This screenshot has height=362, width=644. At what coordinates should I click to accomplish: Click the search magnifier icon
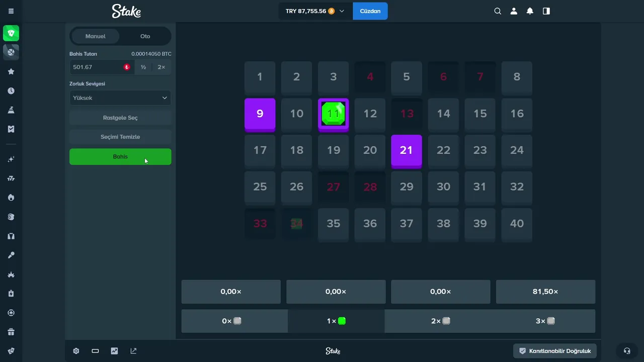(498, 11)
